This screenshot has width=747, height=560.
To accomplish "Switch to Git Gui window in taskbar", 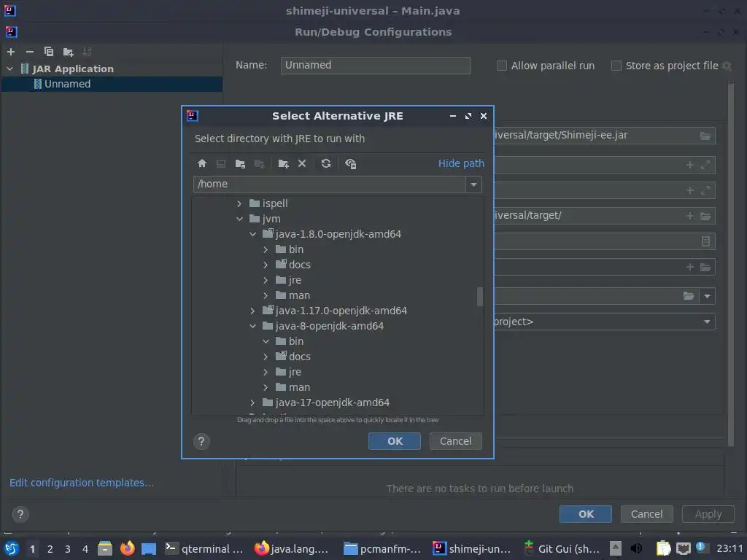I will coord(562,549).
